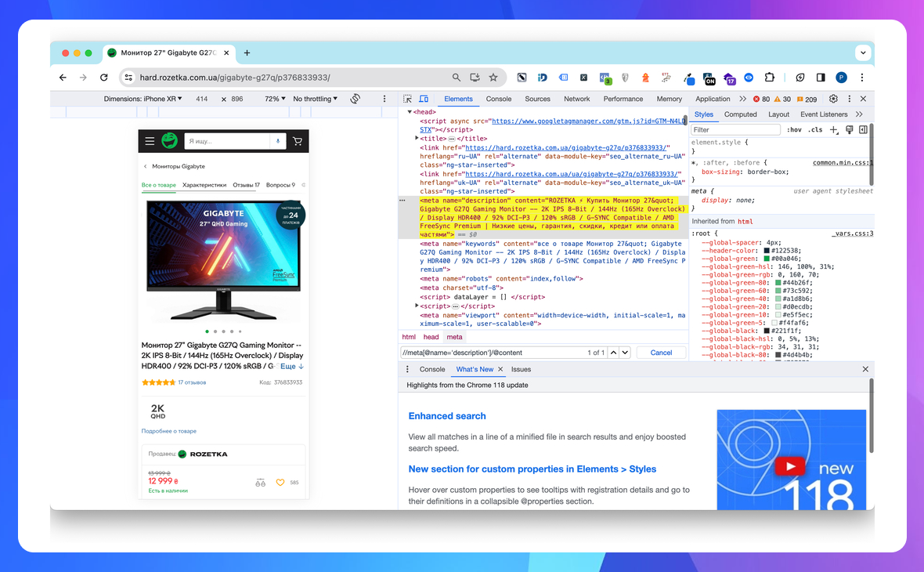The image size is (924, 572).
Task: Select the Event Listeners tab
Action: pyautogui.click(x=824, y=114)
